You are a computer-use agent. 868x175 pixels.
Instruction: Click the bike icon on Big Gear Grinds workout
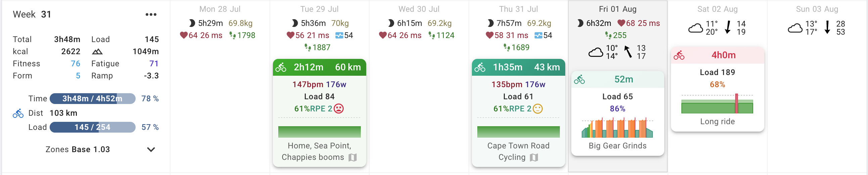point(580,80)
